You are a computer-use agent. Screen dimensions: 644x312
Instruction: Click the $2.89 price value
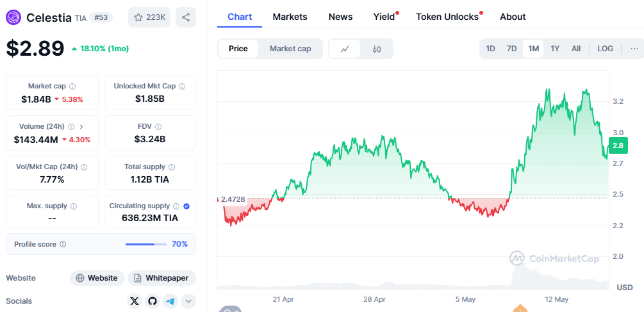click(x=35, y=49)
